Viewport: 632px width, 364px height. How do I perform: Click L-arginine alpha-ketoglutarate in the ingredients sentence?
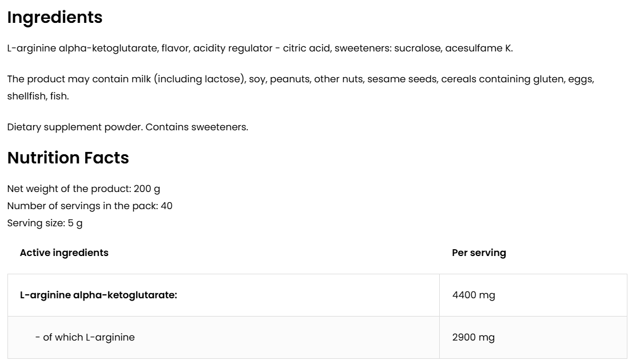tap(82, 48)
